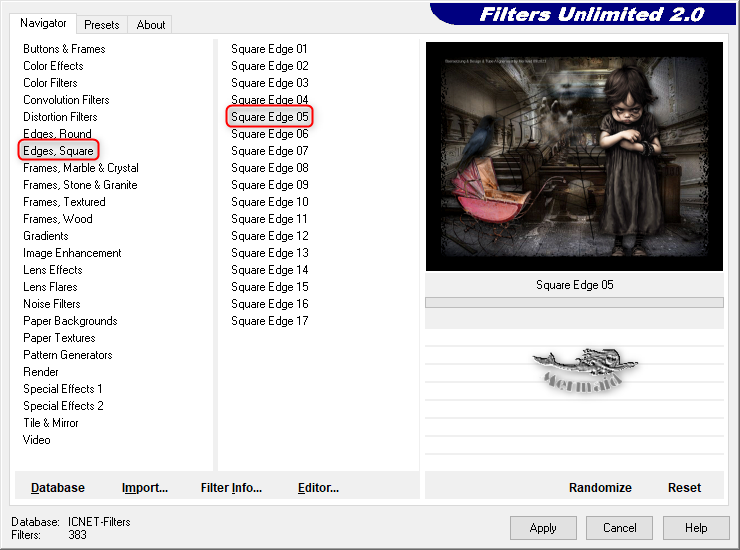Select Square Edge 13 in list
740x550 pixels.
270,253
